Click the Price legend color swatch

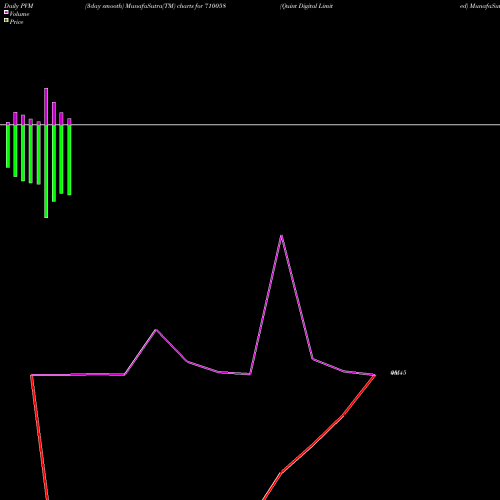point(6,20)
